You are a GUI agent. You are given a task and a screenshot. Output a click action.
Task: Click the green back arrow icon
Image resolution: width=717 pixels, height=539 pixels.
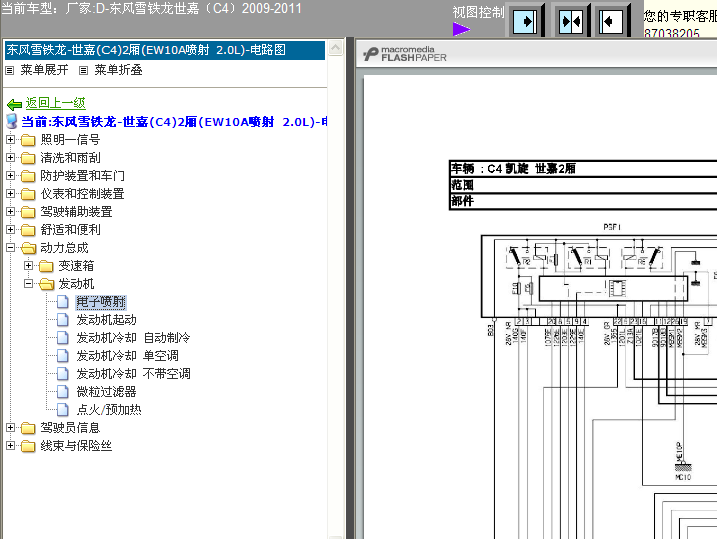click(14, 105)
